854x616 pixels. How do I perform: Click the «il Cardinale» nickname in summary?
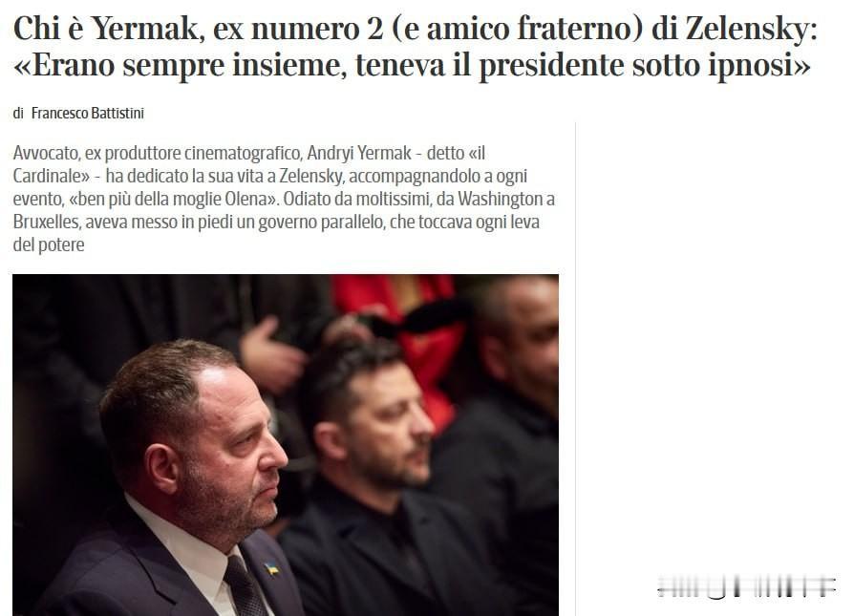point(249,164)
